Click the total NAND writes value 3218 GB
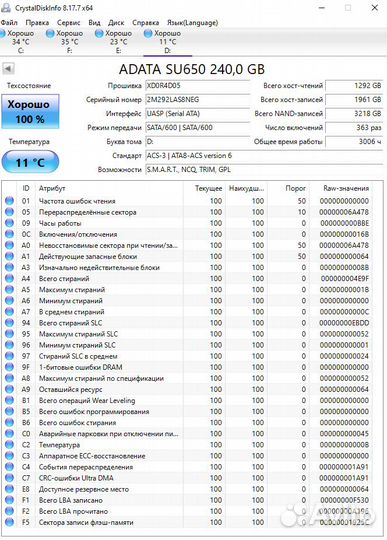The image size is (387, 540). (x=354, y=114)
